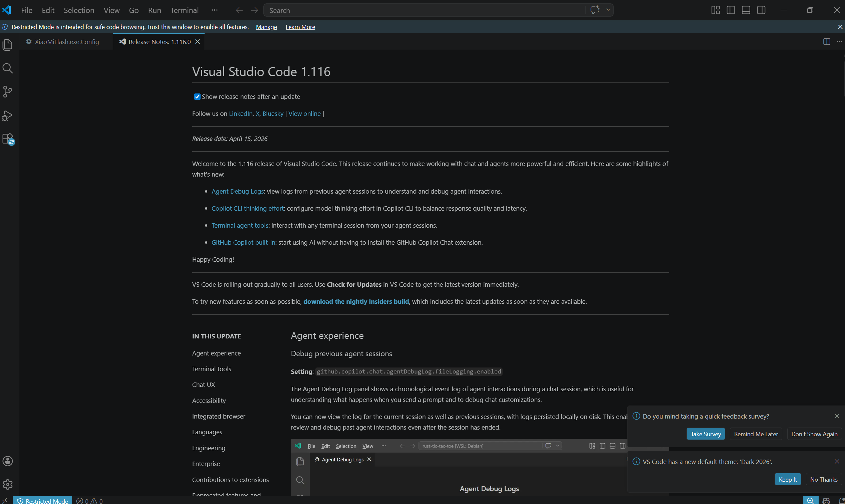Open the remote window indicator

[x=5, y=501]
